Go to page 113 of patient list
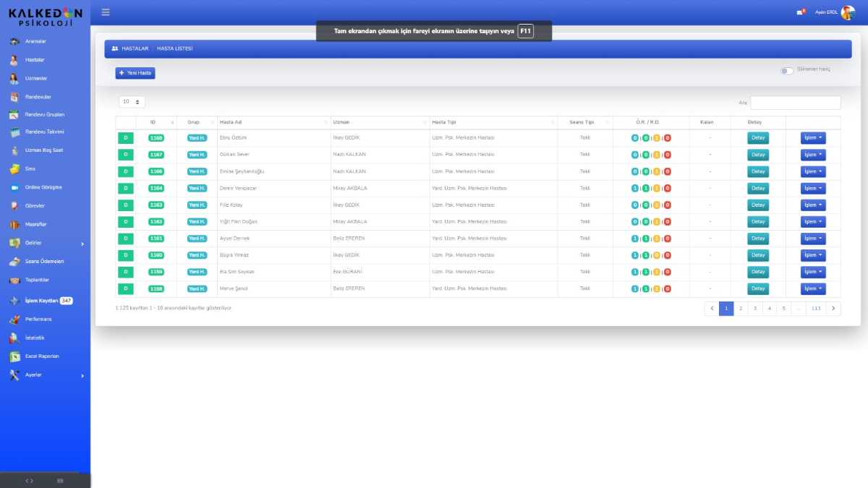The height and width of the screenshot is (488, 868). pyautogui.click(x=816, y=309)
